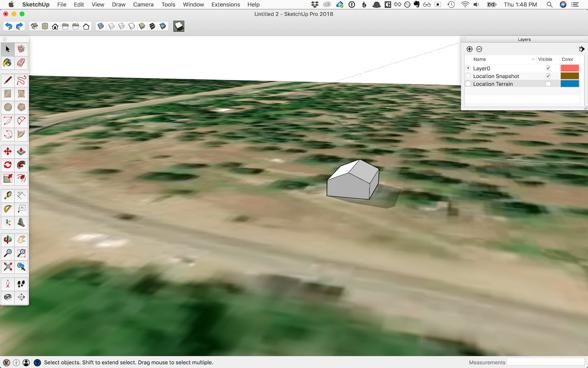Uncheck Location Snapshot visibility checkbox
This screenshot has height=368, width=588.
pyautogui.click(x=548, y=76)
